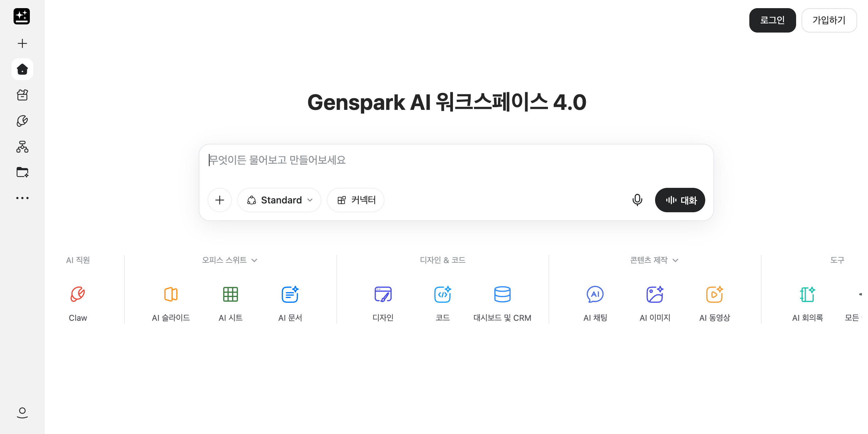This screenshot has height=434, width=868.
Task: Click the 디자인 & 코드 category label
Action: point(443,260)
